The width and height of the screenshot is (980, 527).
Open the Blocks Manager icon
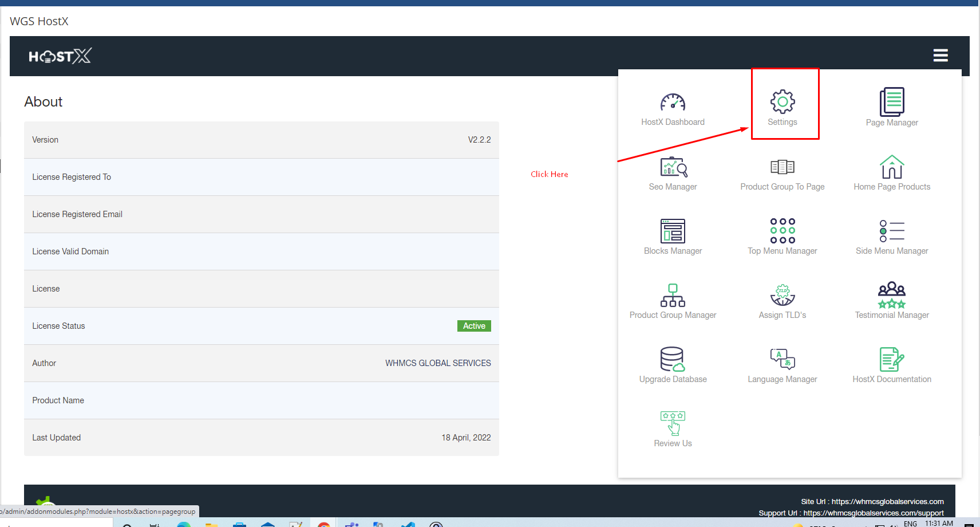point(673,231)
